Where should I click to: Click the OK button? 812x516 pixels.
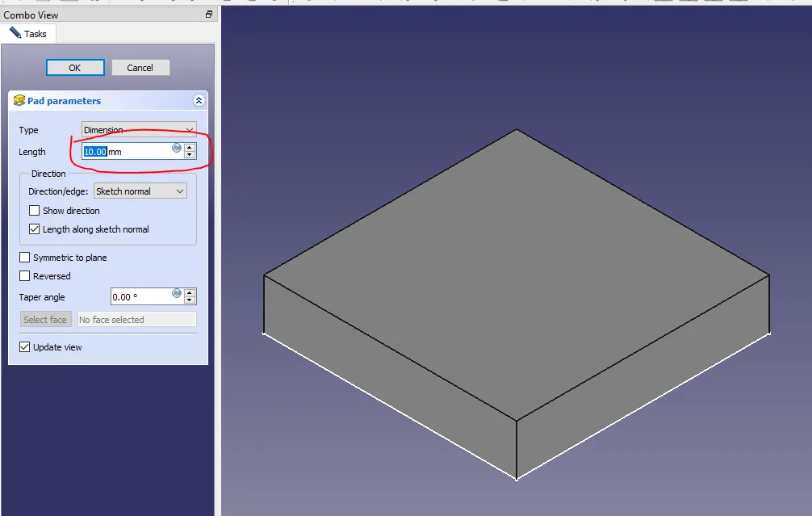pos(75,68)
